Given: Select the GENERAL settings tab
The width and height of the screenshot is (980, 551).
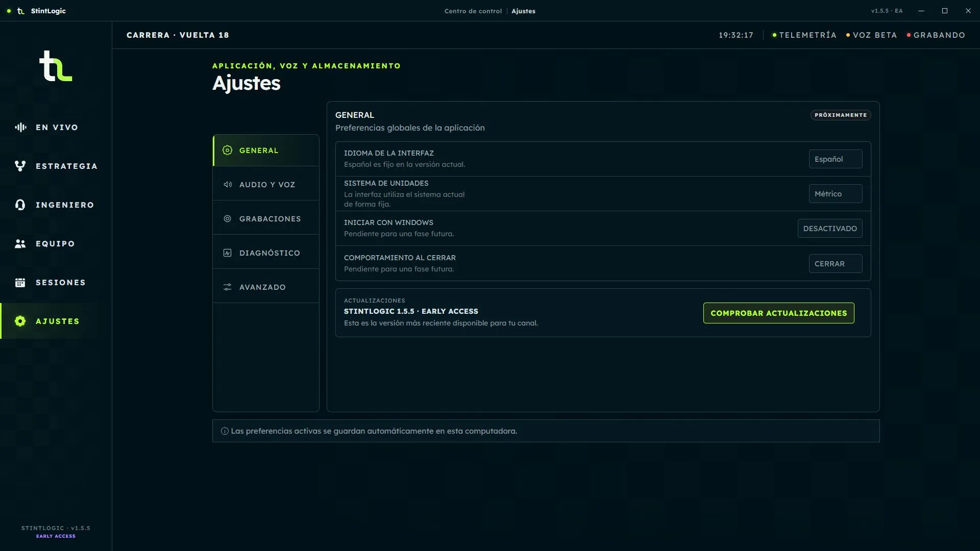Looking at the screenshot, I should [266, 151].
